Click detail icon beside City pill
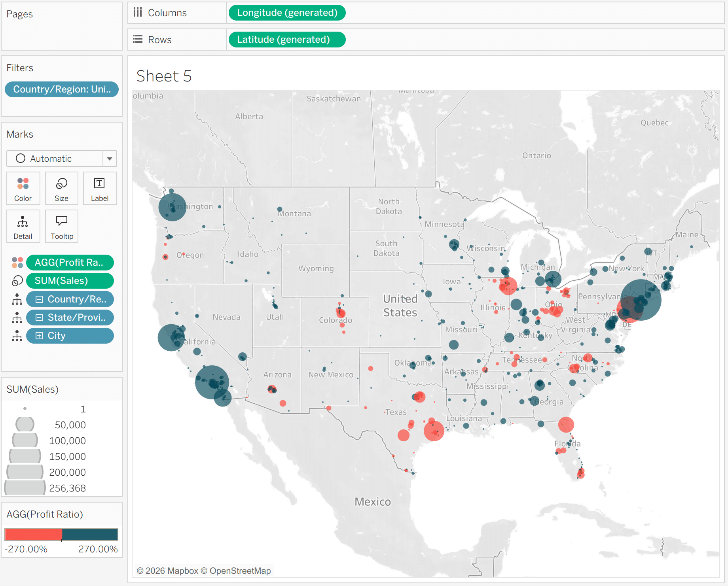Viewport: 728px width, 586px height. tap(17, 336)
